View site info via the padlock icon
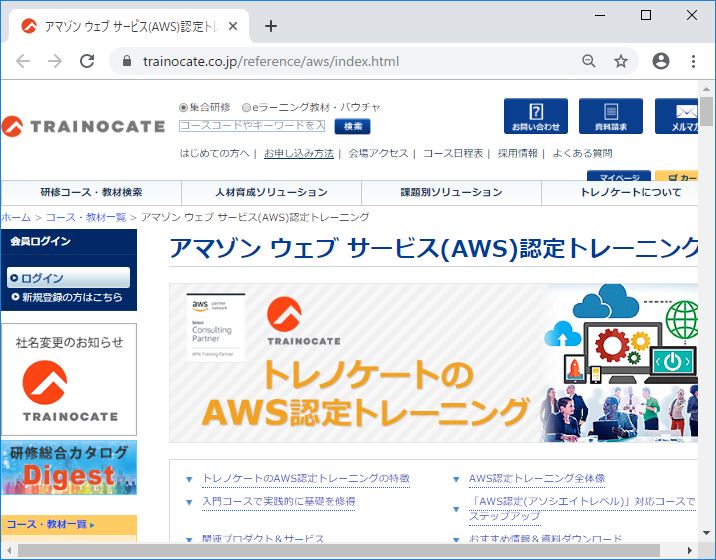 [127, 61]
